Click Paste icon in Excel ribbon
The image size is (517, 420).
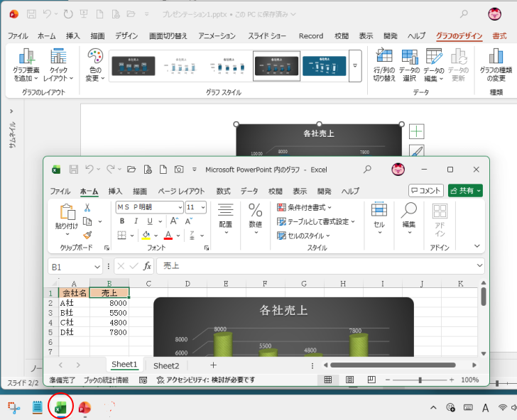[67, 212]
